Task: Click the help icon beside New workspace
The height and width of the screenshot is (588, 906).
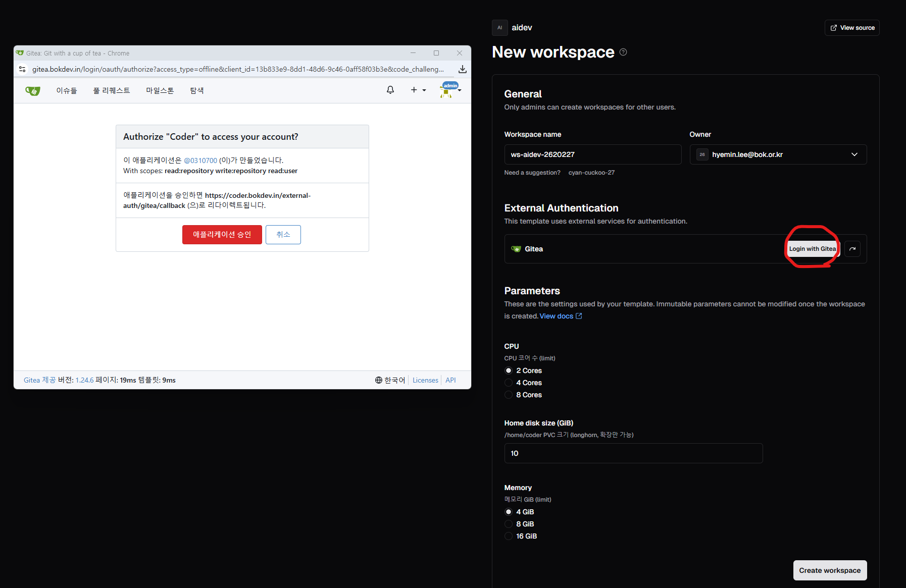Action: pyautogui.click(x=623, y=52)
